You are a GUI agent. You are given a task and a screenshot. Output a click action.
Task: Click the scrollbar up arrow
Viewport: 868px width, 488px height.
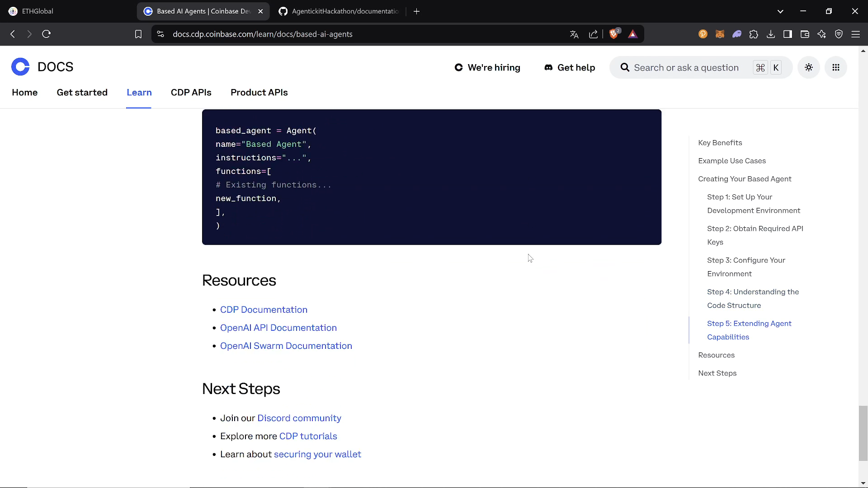[x=863, y=51]
